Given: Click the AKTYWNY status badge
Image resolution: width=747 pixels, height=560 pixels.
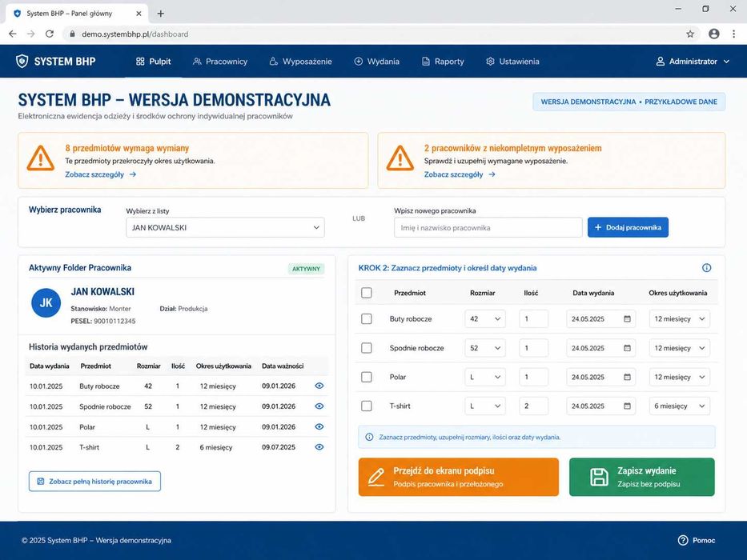Looking at the screenshot, I should pyautogui.click(x=307, y=269).
